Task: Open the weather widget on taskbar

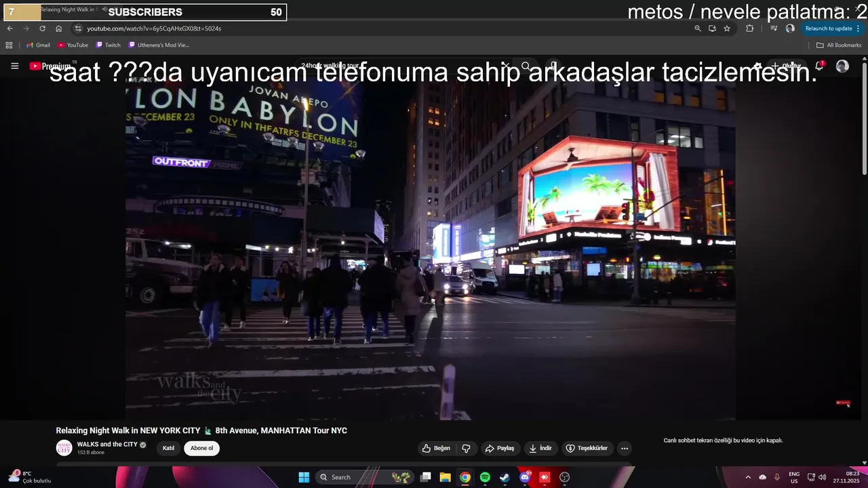Action: coord(30,477)
